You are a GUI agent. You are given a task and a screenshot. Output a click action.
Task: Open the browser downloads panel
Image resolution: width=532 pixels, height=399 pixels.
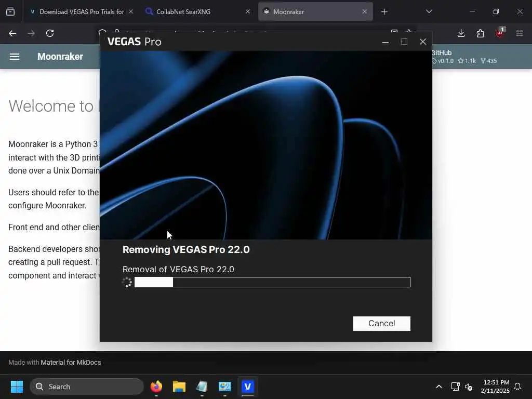461,33
